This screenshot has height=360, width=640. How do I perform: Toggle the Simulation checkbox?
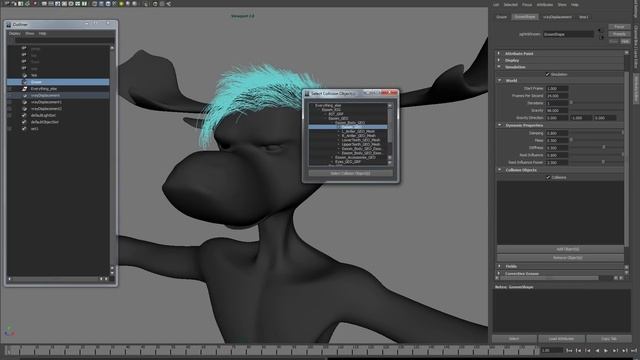click(x=548, y=74)
